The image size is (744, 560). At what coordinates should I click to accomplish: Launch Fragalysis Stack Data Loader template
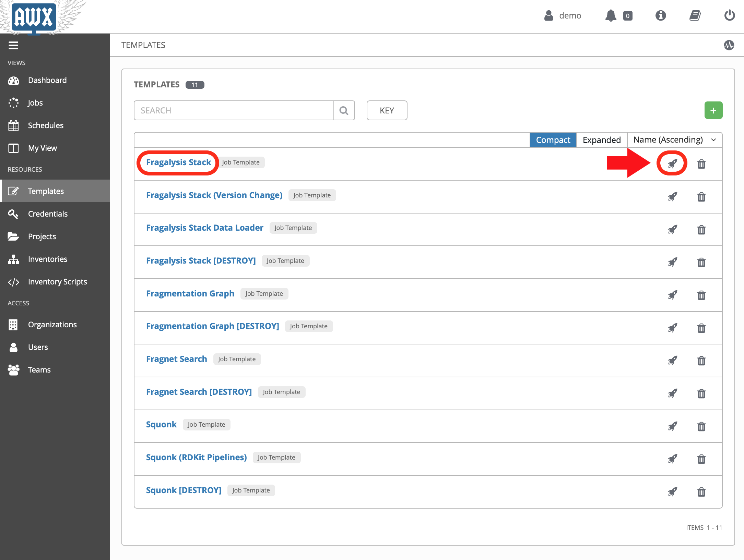672,229
